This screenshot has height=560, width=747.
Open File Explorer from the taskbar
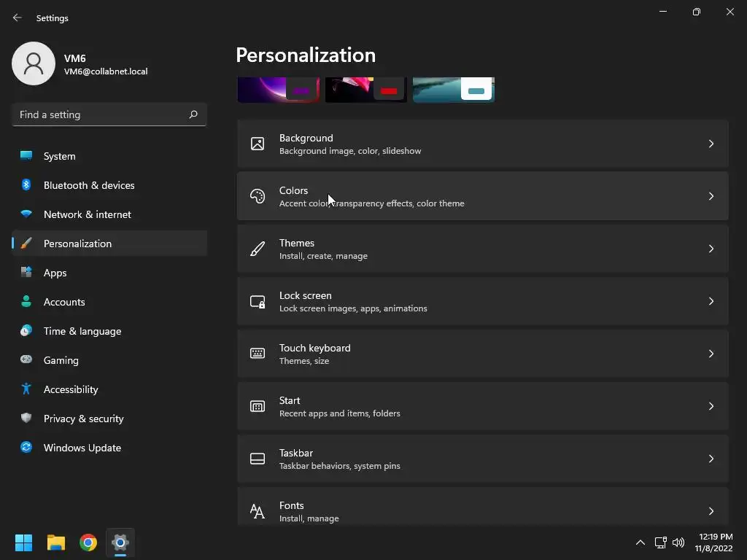[x=56, y=542]
